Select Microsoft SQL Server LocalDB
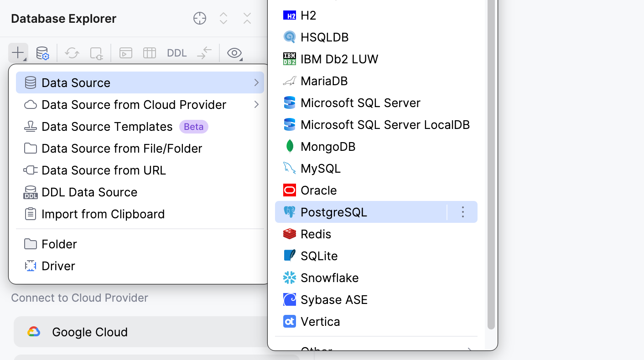Viewport: 644px width, 360px height. [376, 124]
